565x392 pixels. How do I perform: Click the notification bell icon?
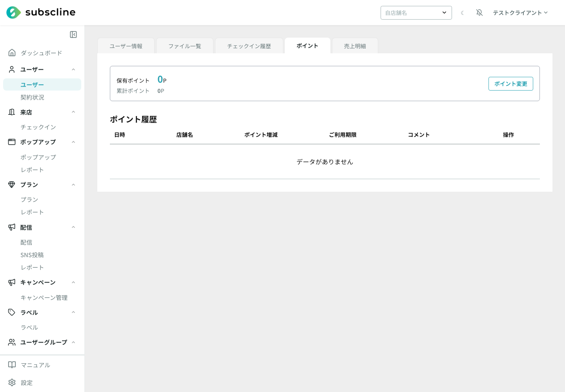tap(479, 13)
